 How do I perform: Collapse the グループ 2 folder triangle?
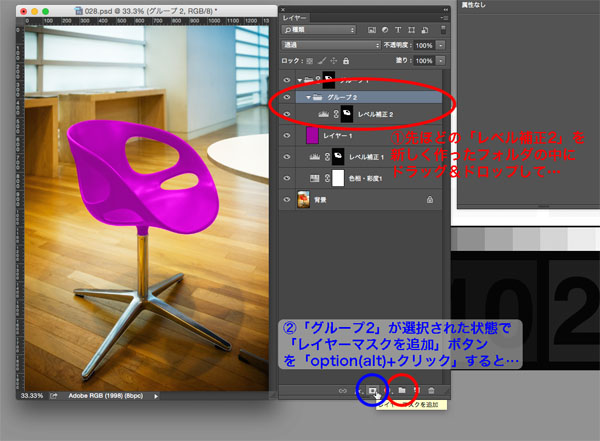coord(310,98)
